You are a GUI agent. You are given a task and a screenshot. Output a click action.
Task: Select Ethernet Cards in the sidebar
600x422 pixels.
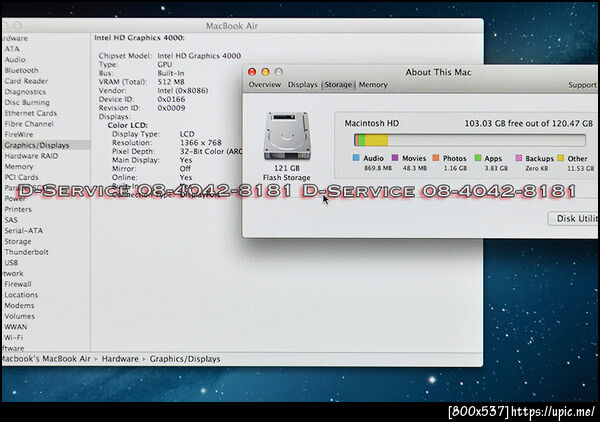31,113
